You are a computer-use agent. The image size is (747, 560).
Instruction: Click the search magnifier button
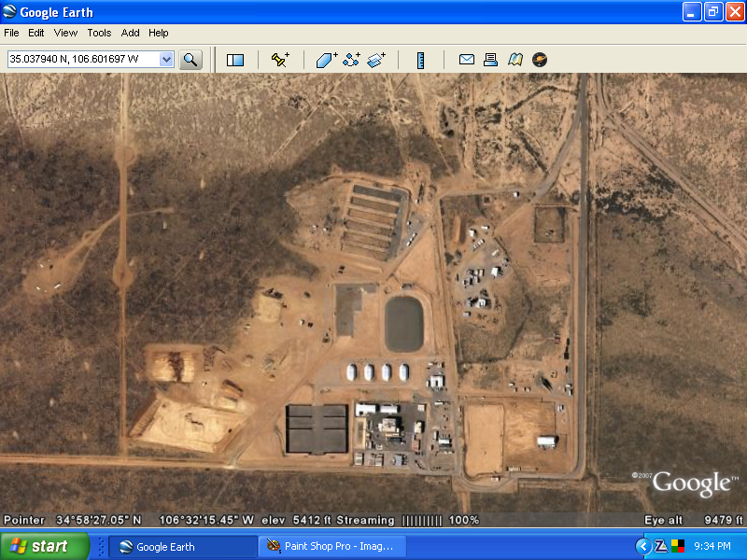(x=190, y=60)
